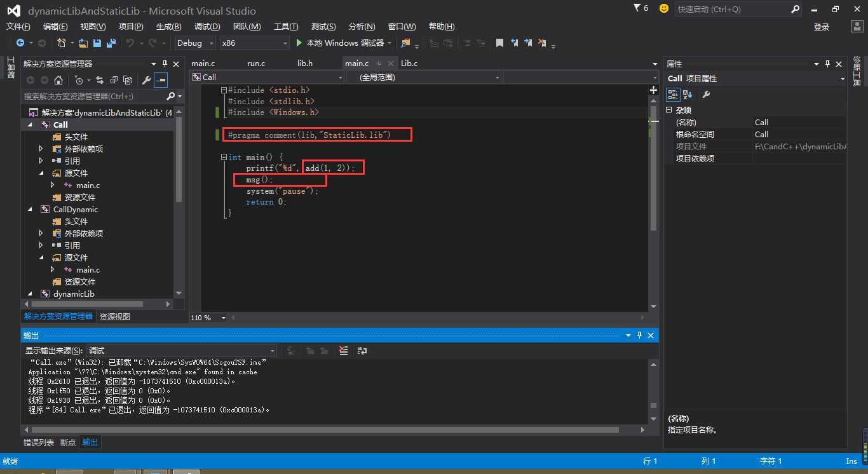This screenshot has height=474, width=868.
Task: Open the 调试(D) menu
Action: (x=207, y=26)
